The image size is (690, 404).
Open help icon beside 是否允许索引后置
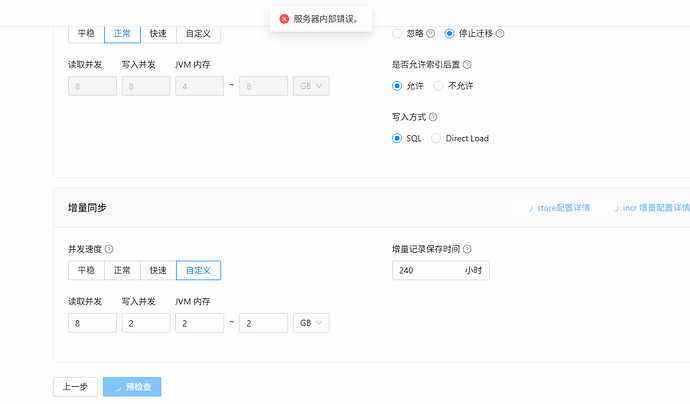pos(467,65)
